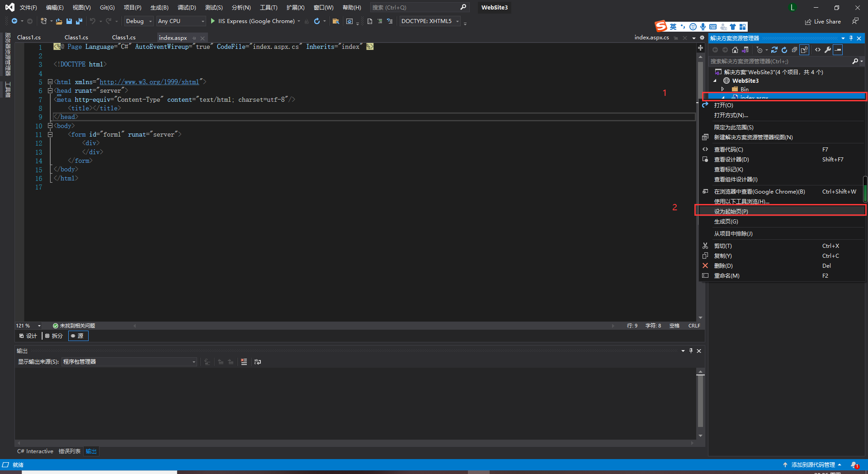Collapse the WebSite3 project node
This screenshot has height=474, width=868.
click(x=715, y=81)
